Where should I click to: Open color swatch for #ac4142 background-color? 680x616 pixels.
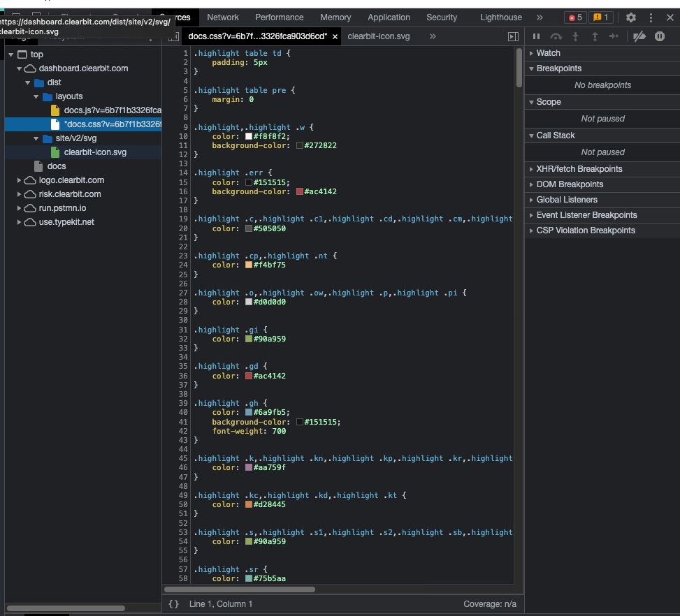tap(299, 191)
